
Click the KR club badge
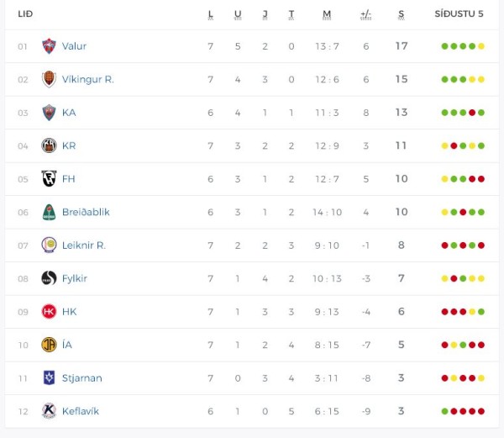(x=49, y=145)
